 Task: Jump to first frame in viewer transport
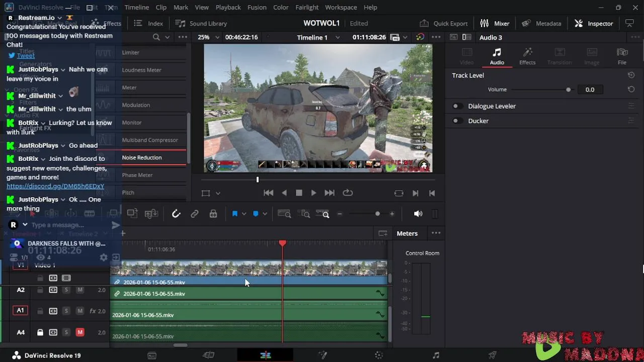[x=268, y=193]
